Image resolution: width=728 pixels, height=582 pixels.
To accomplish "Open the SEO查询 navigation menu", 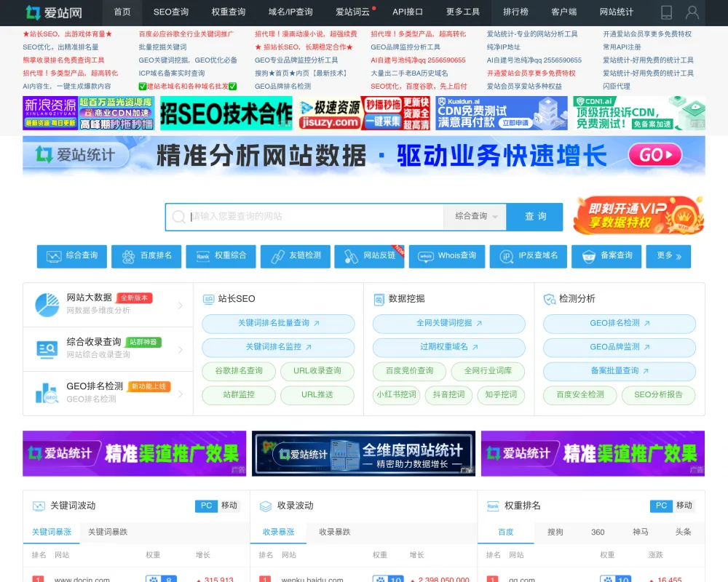I will pyautogui.click(x=171, y=12).
